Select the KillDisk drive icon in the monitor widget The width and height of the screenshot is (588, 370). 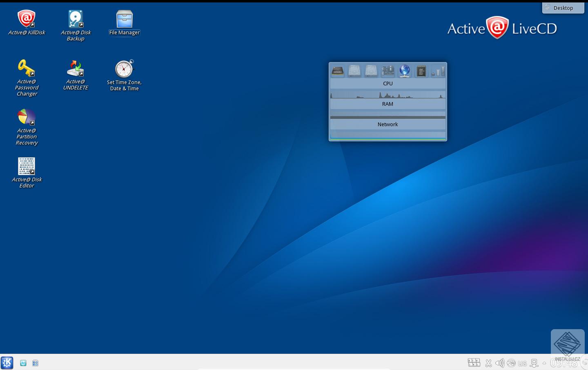point(337,71)
